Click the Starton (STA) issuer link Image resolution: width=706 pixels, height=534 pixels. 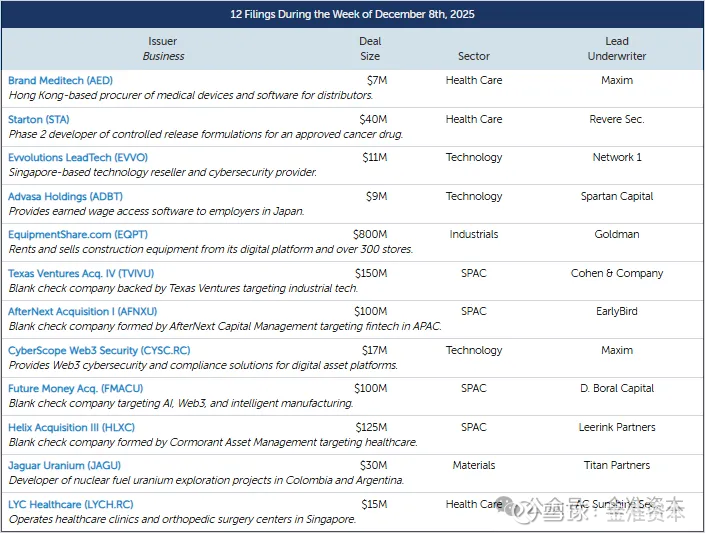click(x=39, y=119)
